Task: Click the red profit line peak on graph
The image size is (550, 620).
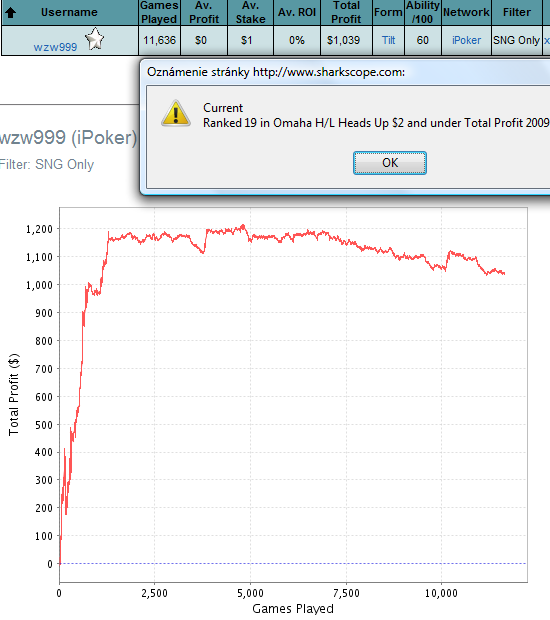Action: (x=243, y=226)
